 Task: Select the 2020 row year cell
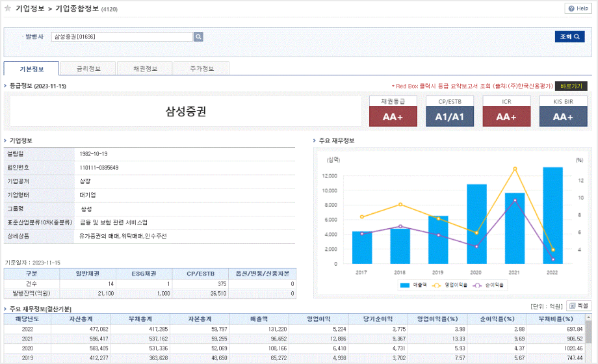27,348
